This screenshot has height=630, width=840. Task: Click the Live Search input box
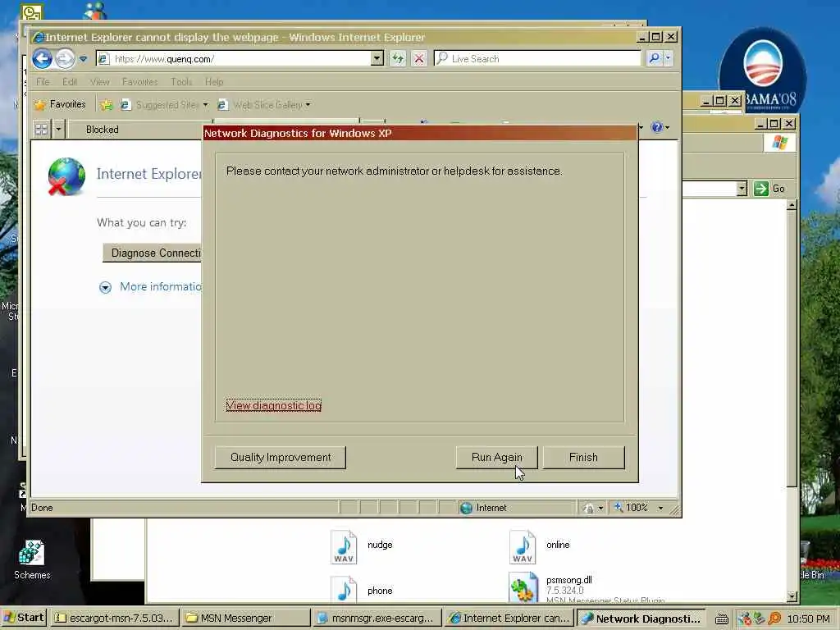point(537,58)
